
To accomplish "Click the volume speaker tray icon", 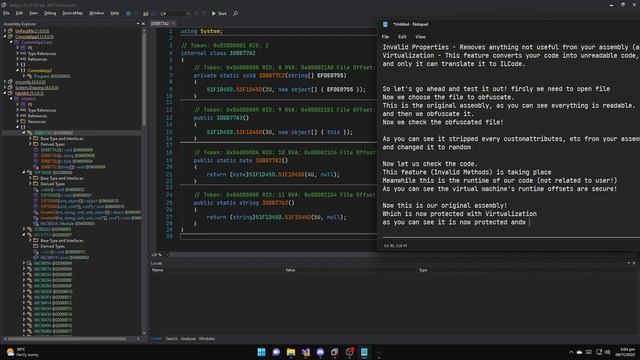I will click(x=607, y=352).
